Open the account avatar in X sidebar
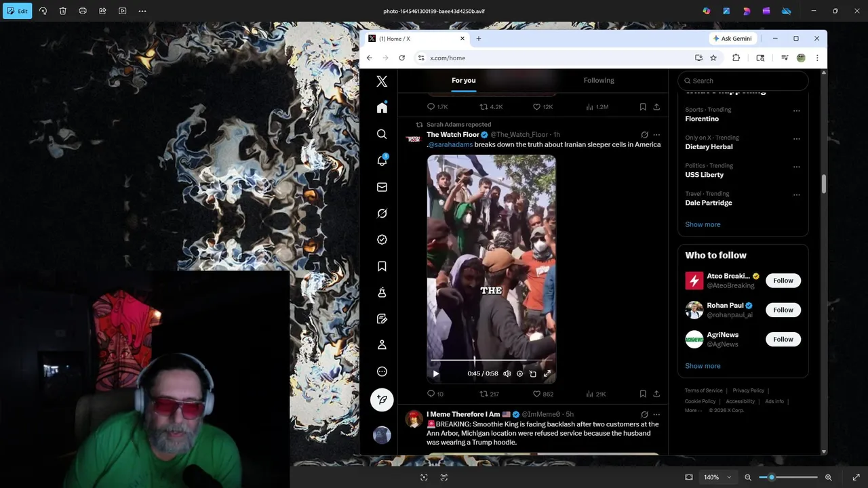Viewport: 868px width, 488px height. pyautogui.click(x=382, y=434)
